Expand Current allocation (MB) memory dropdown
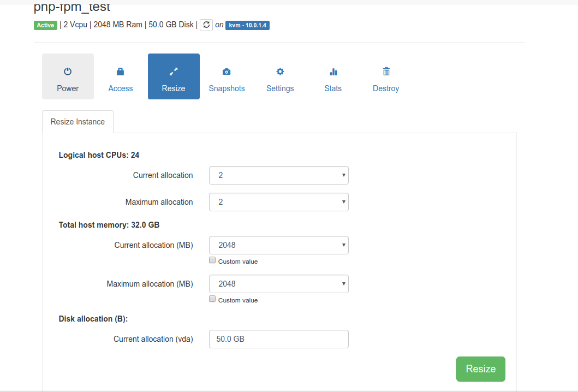The width and height of the screenshot is (578, 392). (x=279, y=245)
